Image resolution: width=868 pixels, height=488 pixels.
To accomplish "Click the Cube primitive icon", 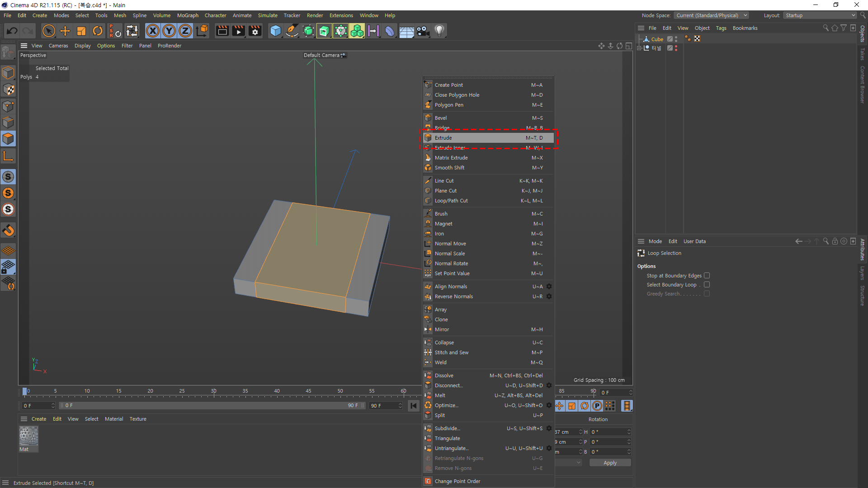I will 275,31.
